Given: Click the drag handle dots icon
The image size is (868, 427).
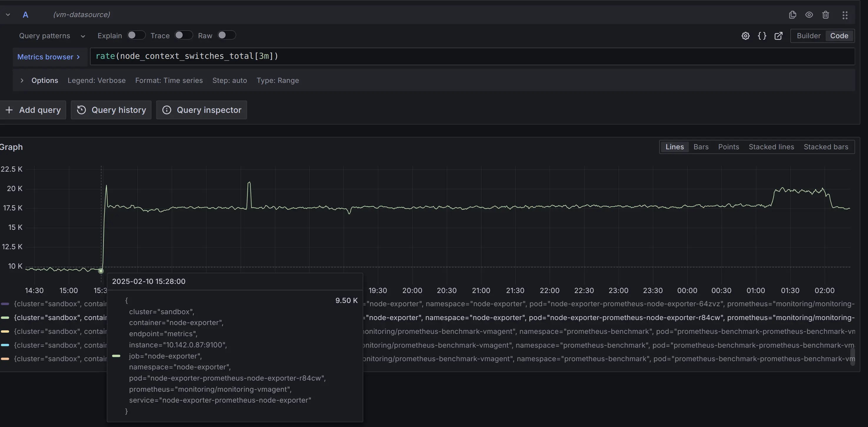Looking at the screenshot, I should coord(845,15).
